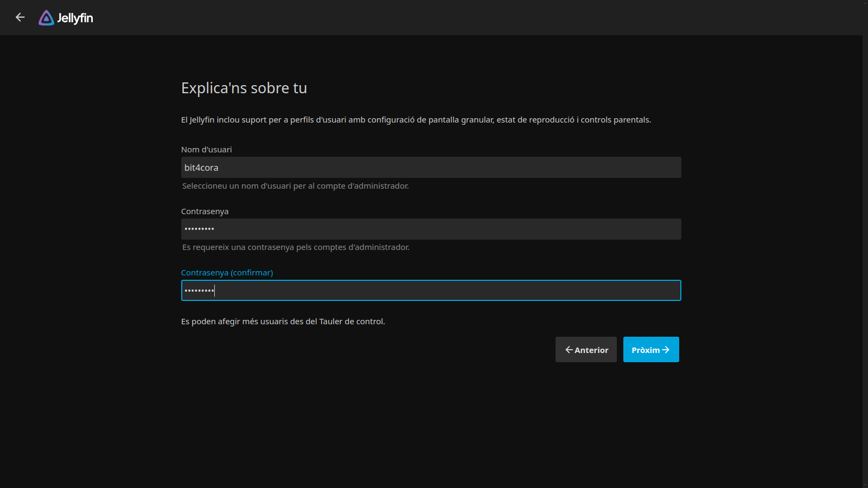
Task: Focus the Contrasenya password field
Action: pyautogui.click(x=431, y=229)
